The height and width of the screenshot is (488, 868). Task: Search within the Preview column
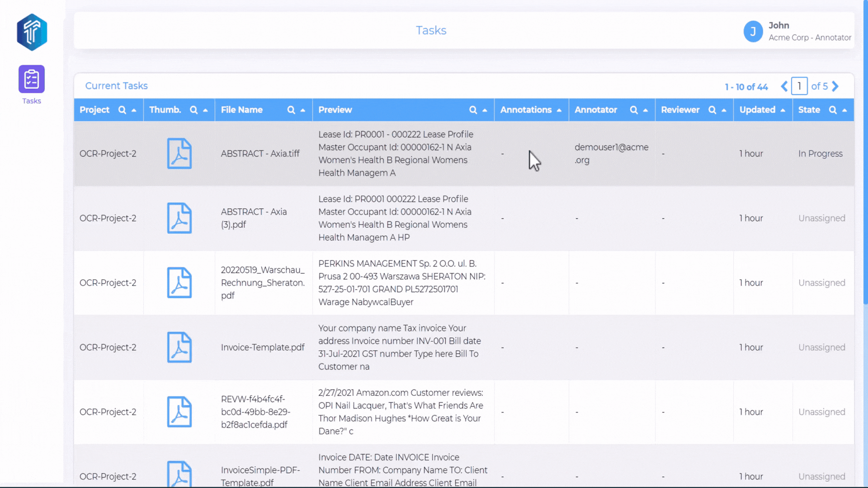[473, 110]
